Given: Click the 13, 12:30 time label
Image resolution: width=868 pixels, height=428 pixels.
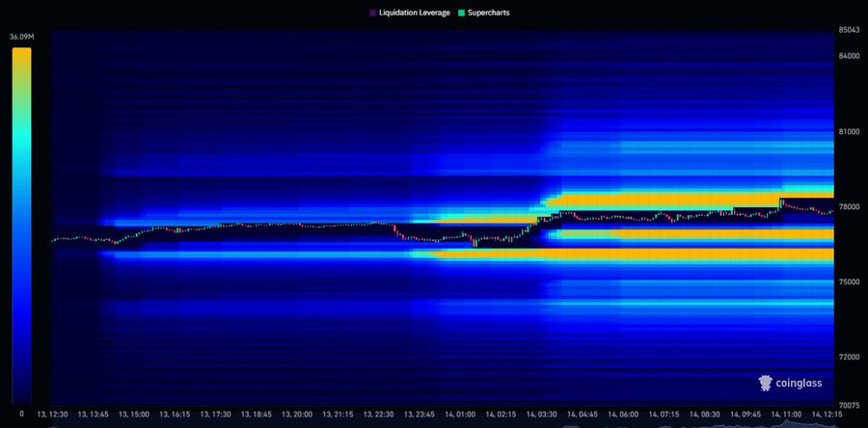Looking at the screenshot, I should 53,415.
